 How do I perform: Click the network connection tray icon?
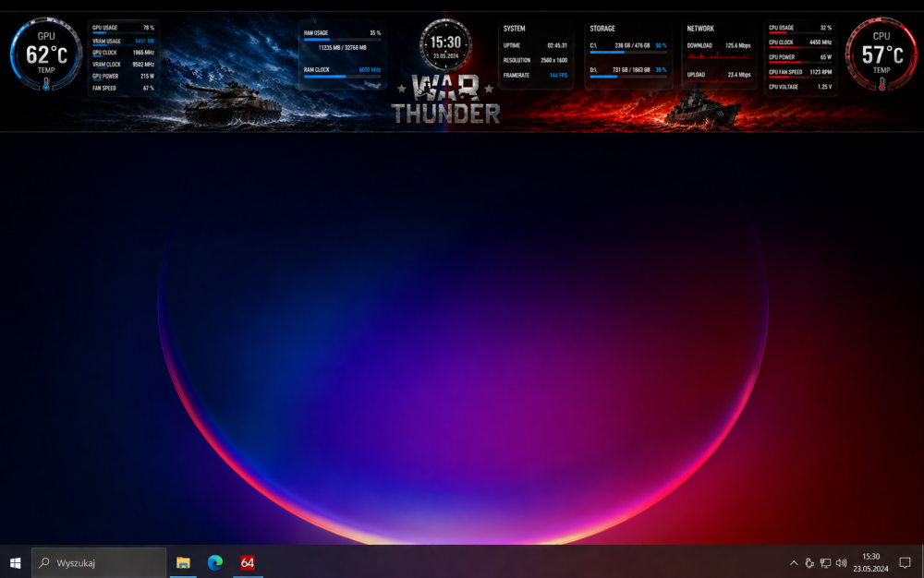825,562
